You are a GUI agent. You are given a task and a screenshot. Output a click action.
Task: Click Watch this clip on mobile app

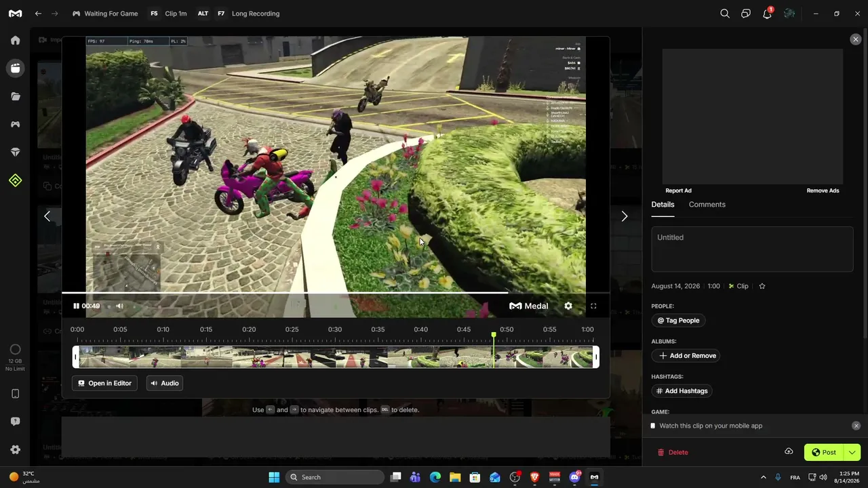pos(711,426)
